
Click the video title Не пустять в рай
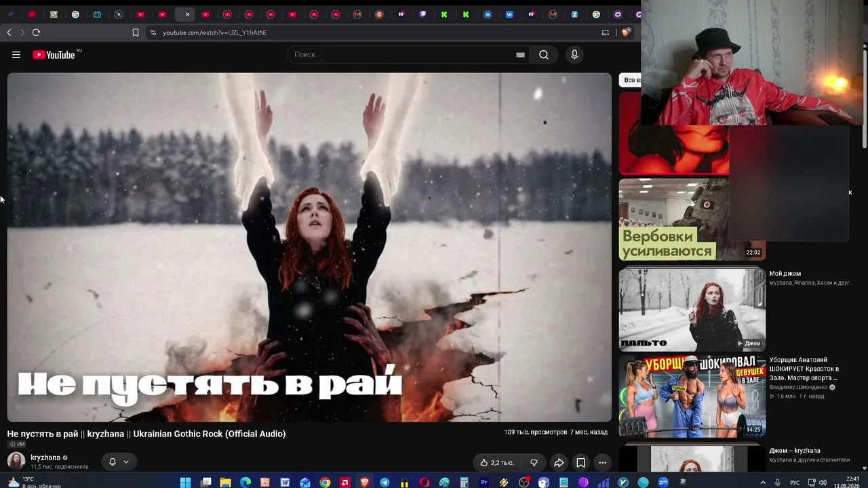146,434
